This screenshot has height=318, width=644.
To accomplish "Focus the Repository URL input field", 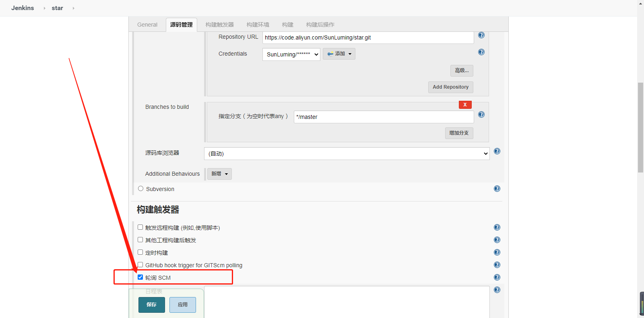I will [x=368, y=37].
